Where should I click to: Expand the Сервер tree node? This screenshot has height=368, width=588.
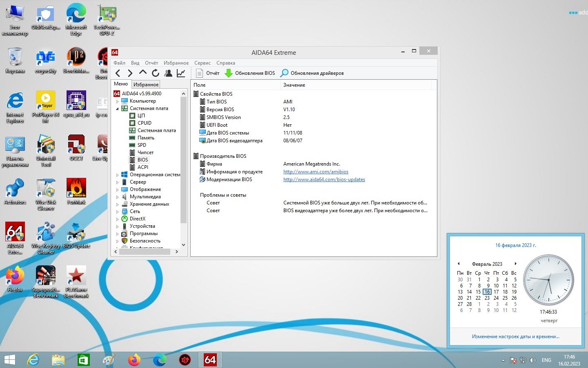click(118, 182)
